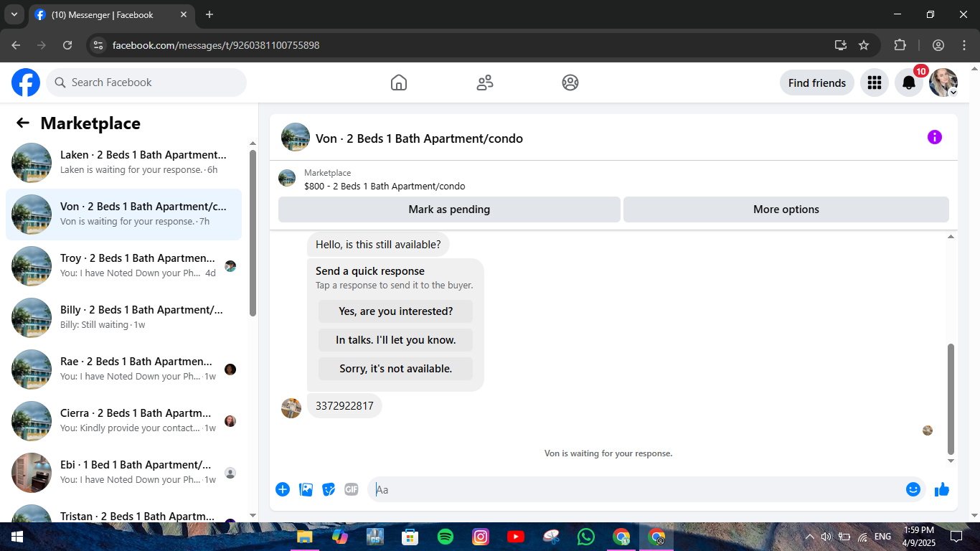Click the Marketplace back arrow
This screenshot has width=980, height=551.
point(23,123)
